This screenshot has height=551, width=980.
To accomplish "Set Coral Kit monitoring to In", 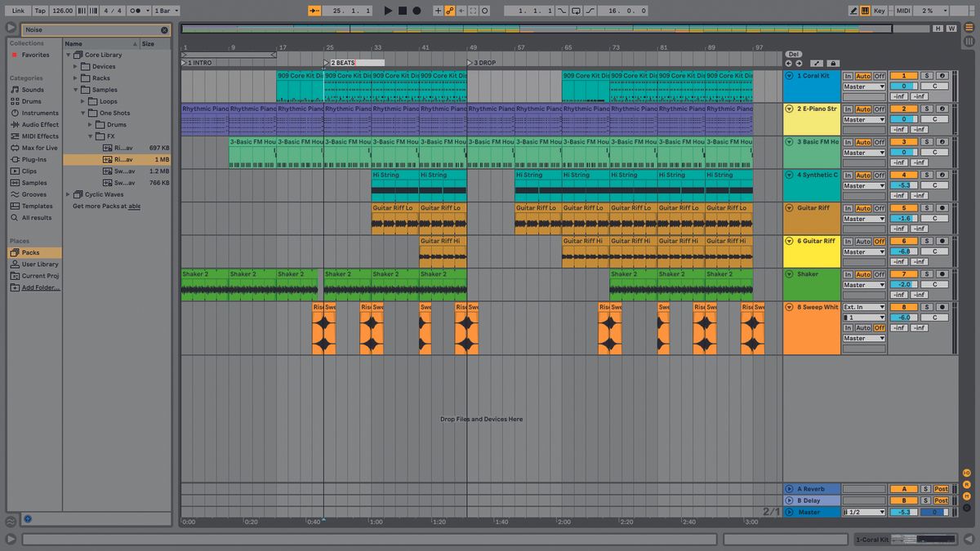I will click(849, 75).
